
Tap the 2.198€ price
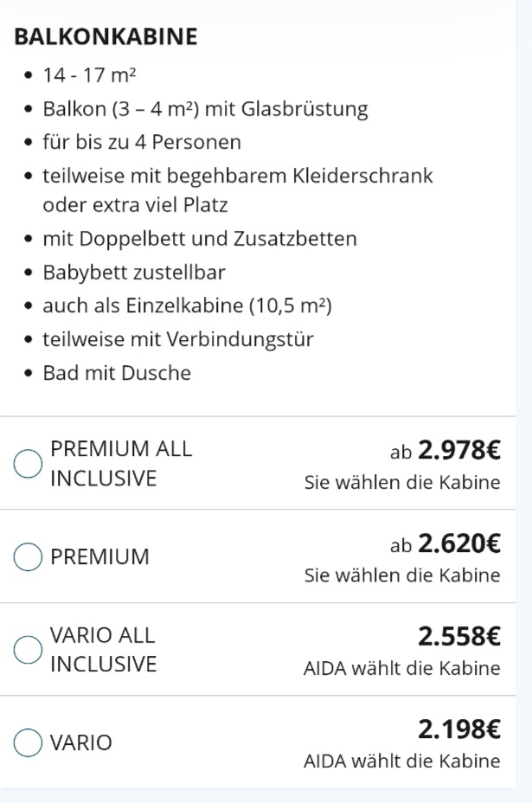pyautogui.click(x=458, y=729)
